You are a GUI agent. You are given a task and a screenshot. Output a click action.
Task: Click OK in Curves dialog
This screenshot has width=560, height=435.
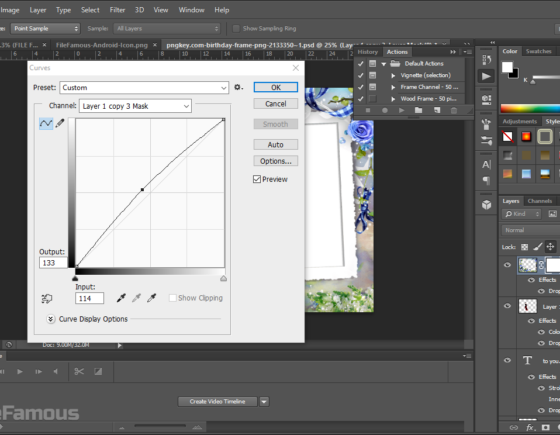(x=276, y=88)
